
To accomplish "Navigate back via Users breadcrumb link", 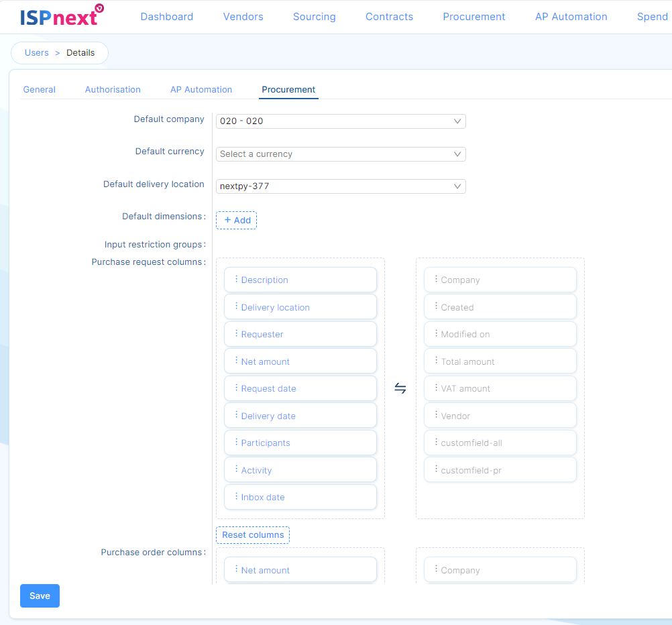I will (x=37, y=53).
